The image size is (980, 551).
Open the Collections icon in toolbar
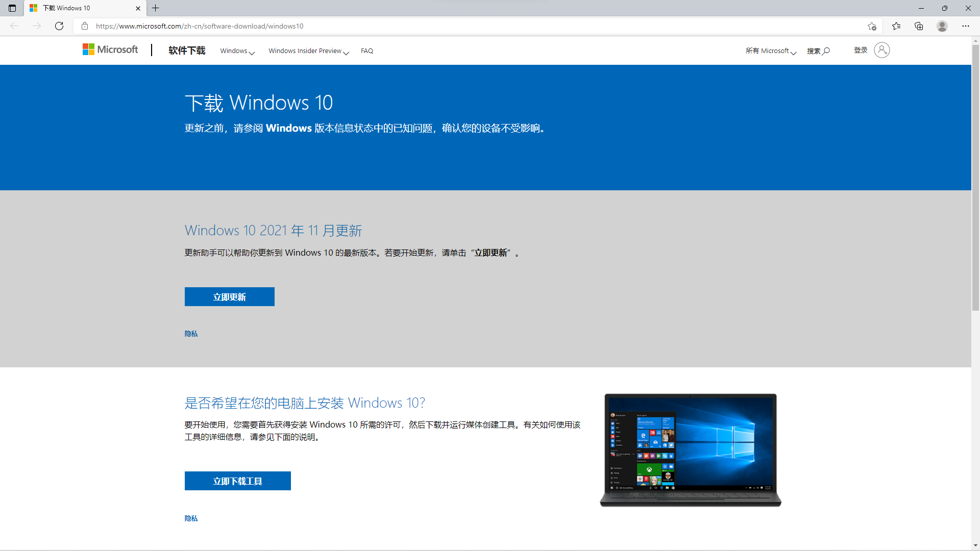[x=919, y=26]
